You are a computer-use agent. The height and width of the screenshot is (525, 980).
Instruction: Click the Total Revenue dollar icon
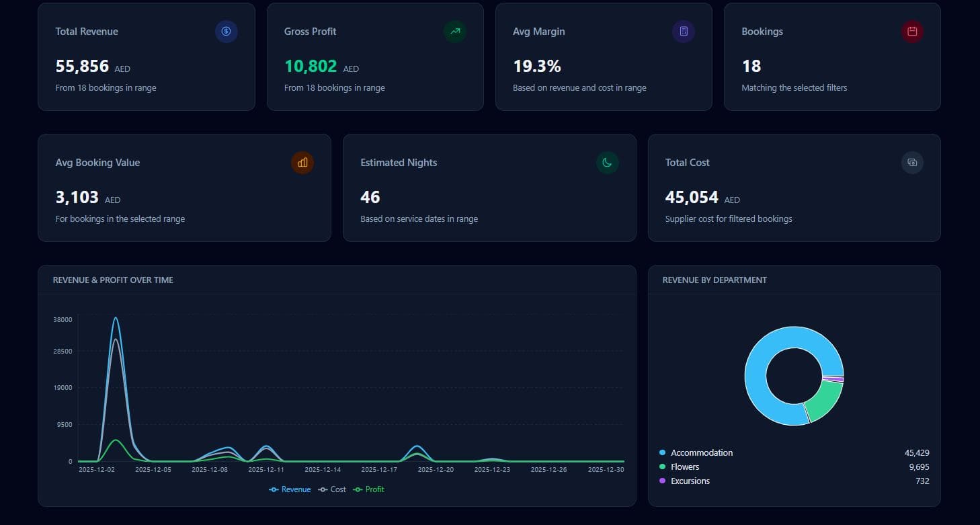point(226,31)
